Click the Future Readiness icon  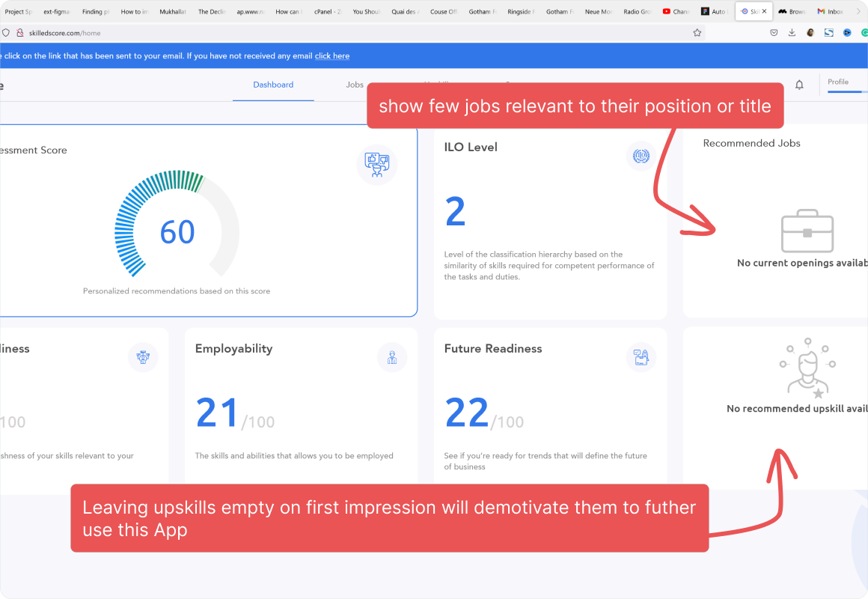[641, 357]
